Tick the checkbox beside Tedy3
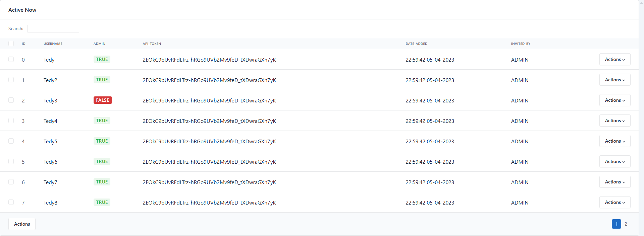This screenshot has width=644, height=236. (x=11, y=100)
